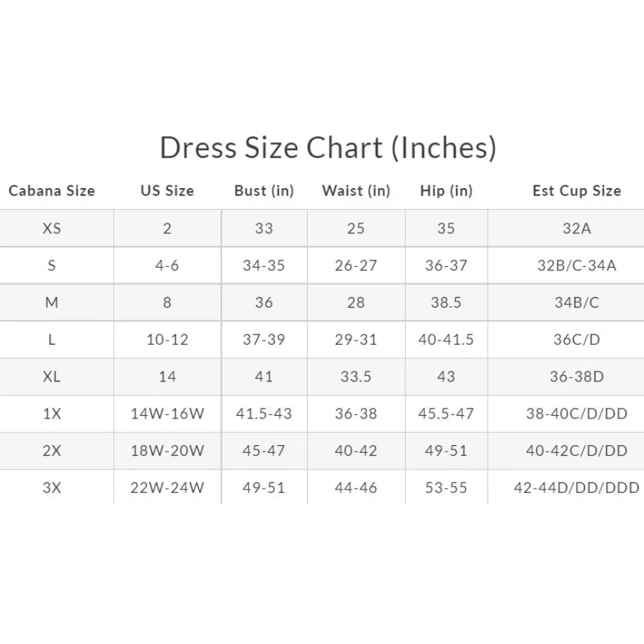Select the 33.5 waist measurement cell

tap(356, 376)
